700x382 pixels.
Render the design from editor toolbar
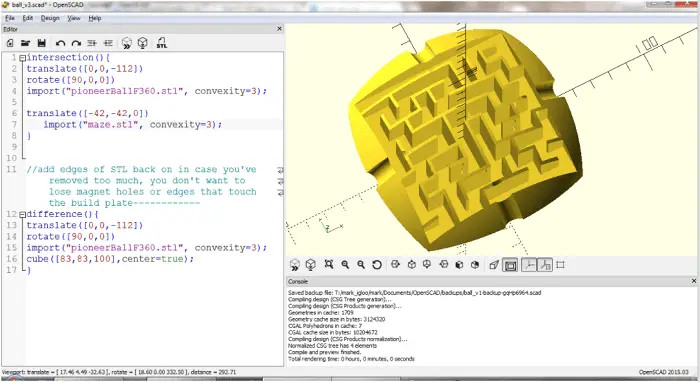click(142, 43)
